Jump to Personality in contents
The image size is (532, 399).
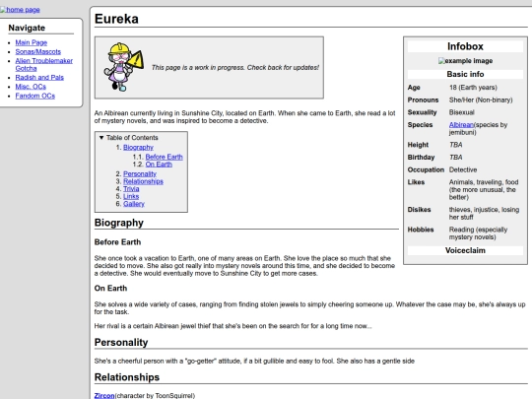click(140, 173)
